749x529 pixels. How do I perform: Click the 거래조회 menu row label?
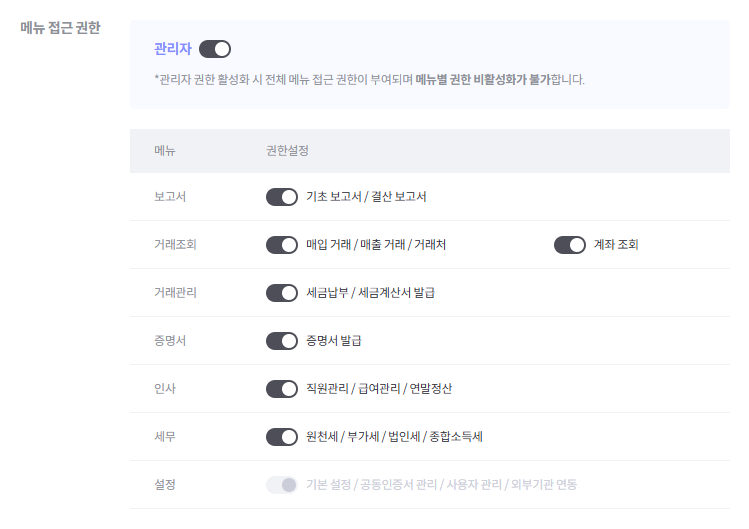coord(175,245)
